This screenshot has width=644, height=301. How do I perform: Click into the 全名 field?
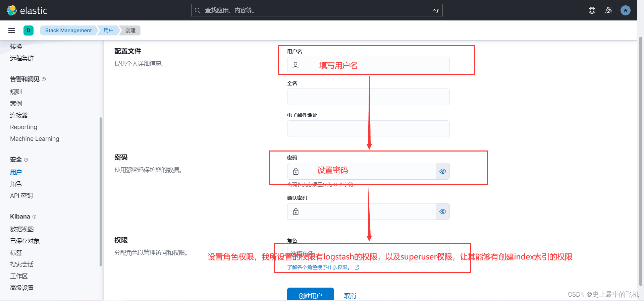pyautogui.click(x=368, y=97)
